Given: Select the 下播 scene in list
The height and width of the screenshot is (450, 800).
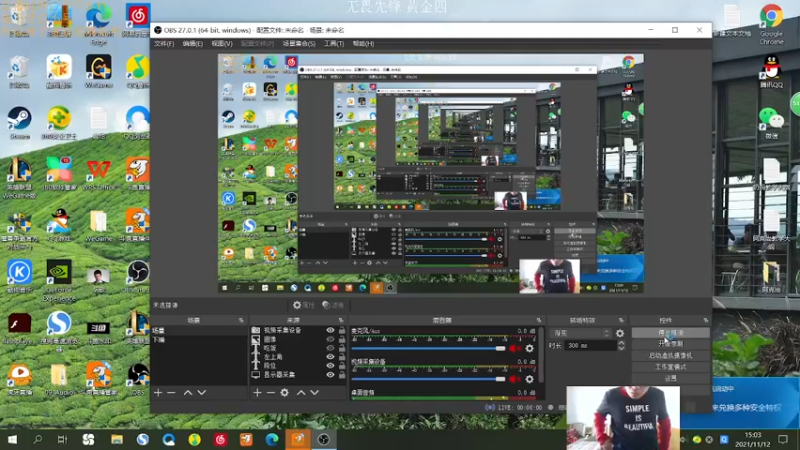Looking at the screenshot, I should click(199, 340).
